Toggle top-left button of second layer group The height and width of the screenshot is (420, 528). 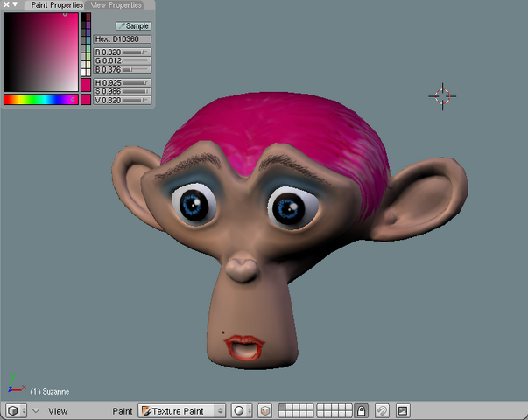coord(320,408)
